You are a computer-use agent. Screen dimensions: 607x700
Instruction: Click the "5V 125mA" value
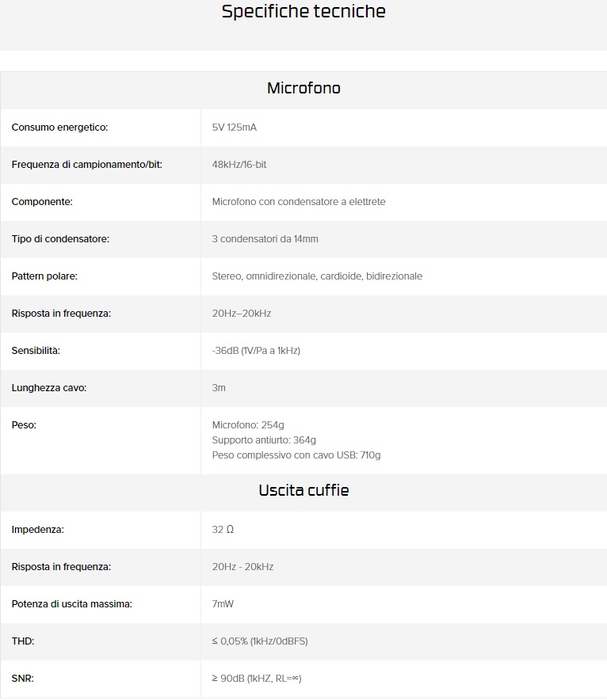pos(234,127)
